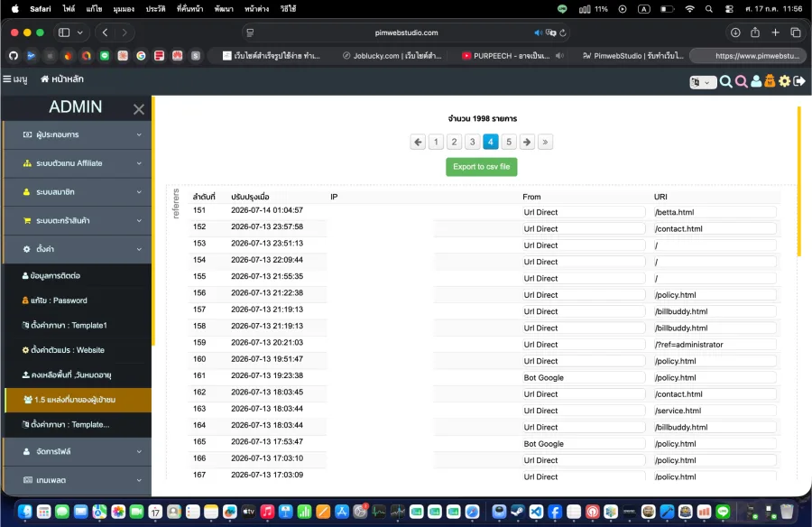Screen dimensions: 812x527
Task: Close the ADMIN sidebar panel
Action: click(138, 109)
